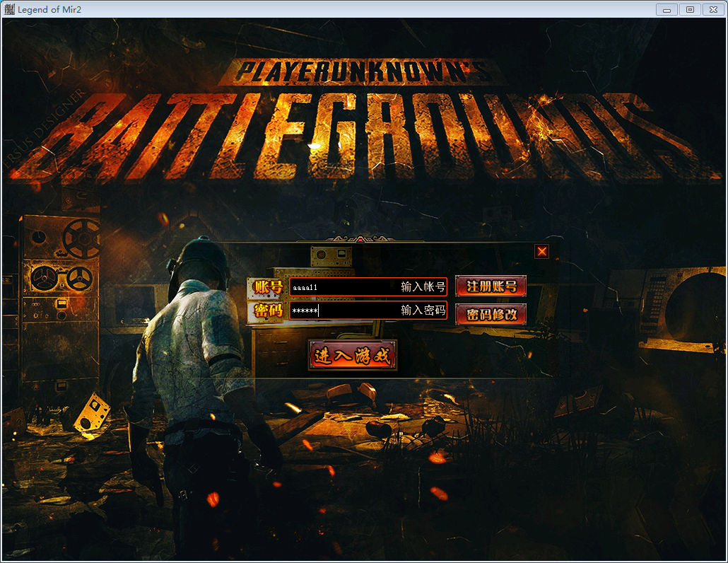Open 密码修改 to change the password
The height and width of the screenshot is (563, 728).
tap(491, 315)
